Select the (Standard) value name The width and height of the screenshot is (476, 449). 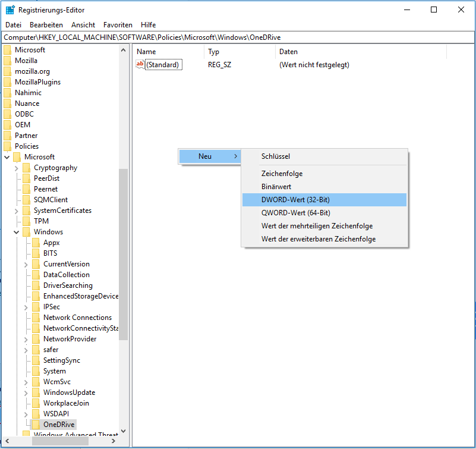tap(163, 65)
